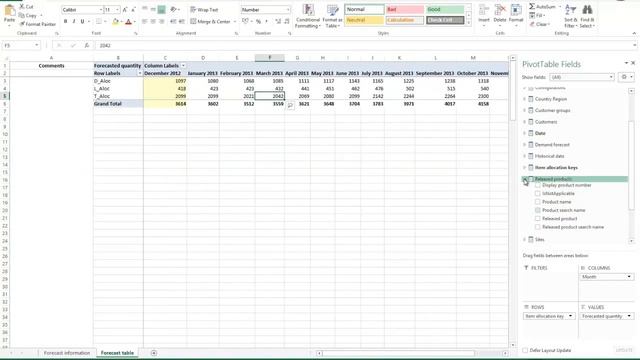
Task: Open Sort & Filter
Action: 570,16
